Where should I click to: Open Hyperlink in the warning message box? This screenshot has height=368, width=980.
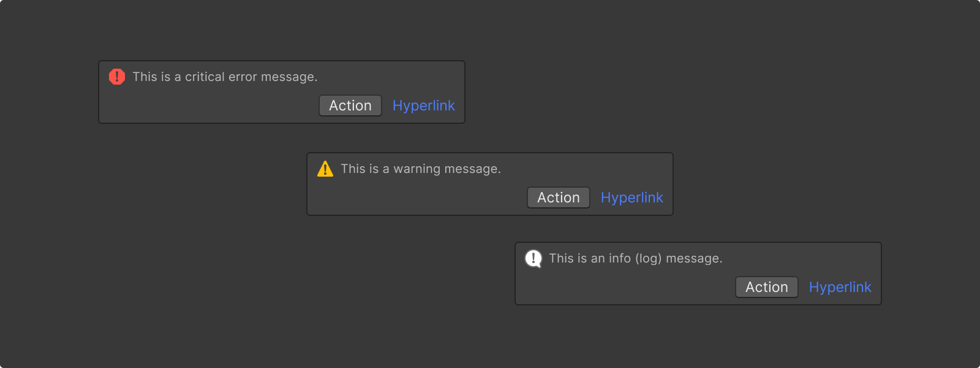[632, 197]
